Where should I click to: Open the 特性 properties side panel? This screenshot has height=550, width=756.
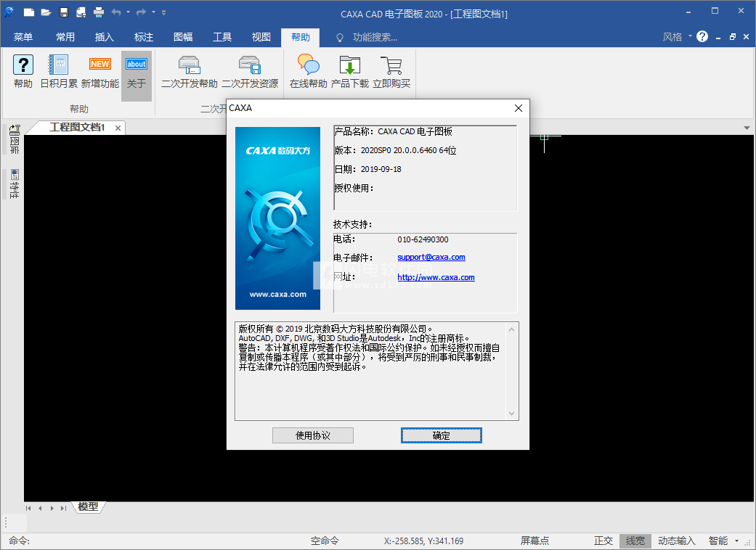14,184
